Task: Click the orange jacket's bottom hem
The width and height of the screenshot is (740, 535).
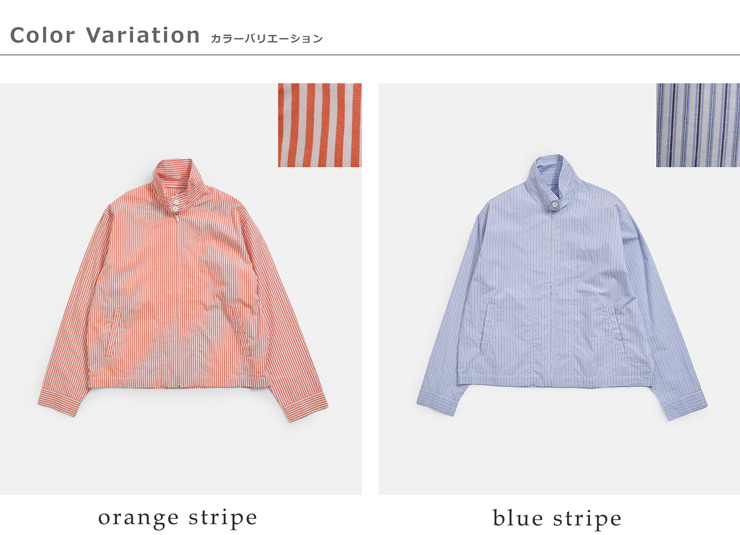Action: pos(178,382)
